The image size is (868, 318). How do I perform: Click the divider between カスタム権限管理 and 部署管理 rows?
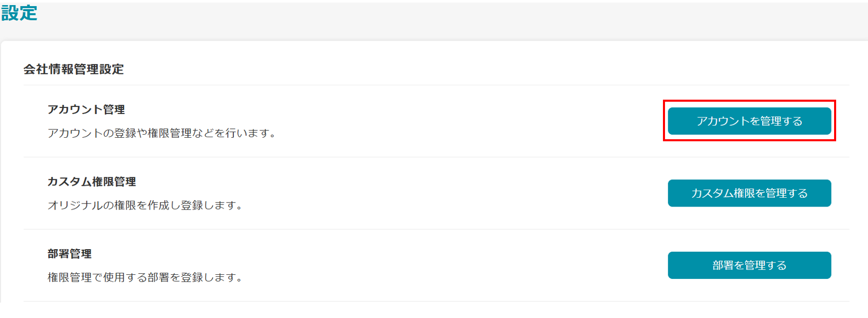pos(436,229)
